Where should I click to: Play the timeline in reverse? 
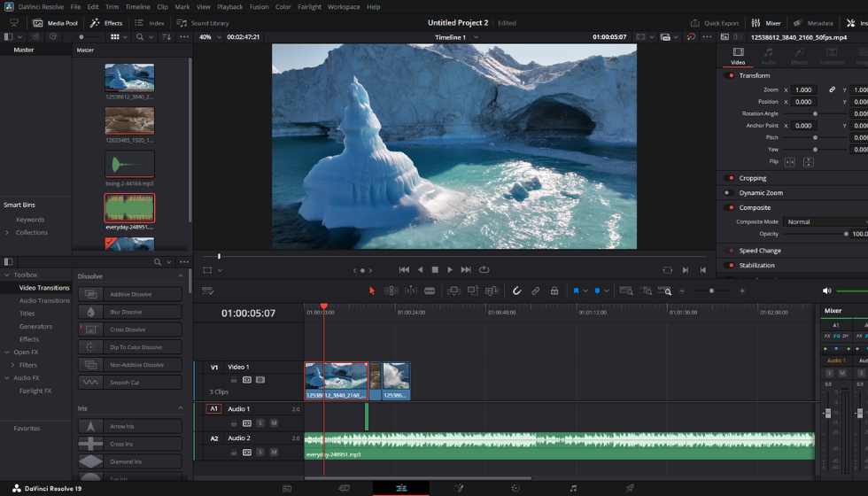coord(420,269)
